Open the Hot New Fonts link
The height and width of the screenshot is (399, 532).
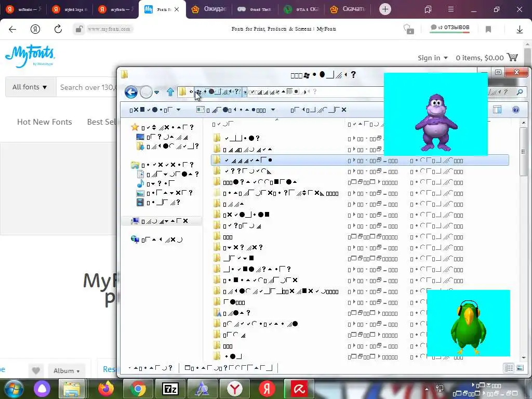[45, 122]
